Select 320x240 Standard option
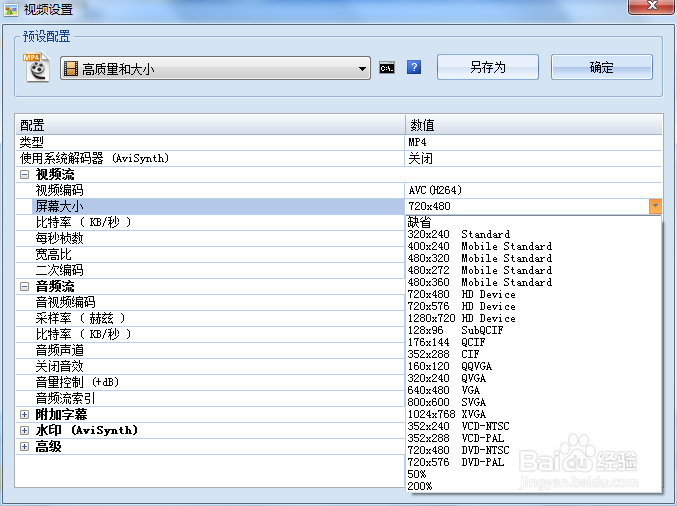This screenshot has height=506, width=677. click(x=533, y=234)
